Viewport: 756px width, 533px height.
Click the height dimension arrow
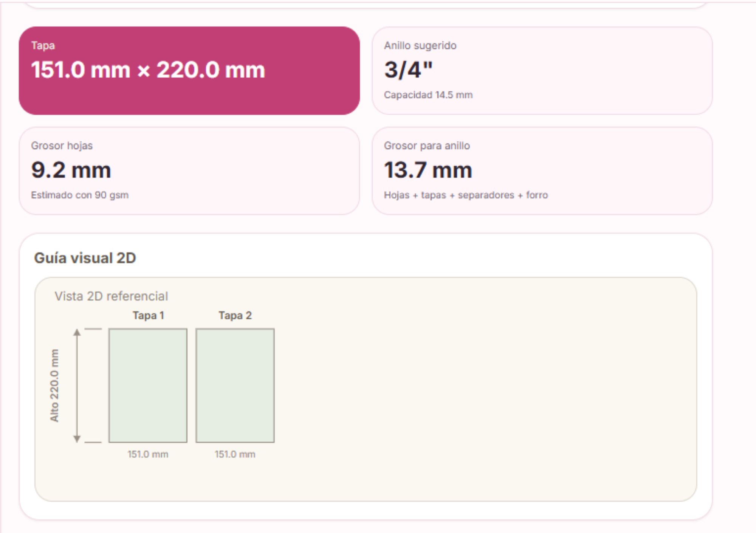[x=77, y=386]
